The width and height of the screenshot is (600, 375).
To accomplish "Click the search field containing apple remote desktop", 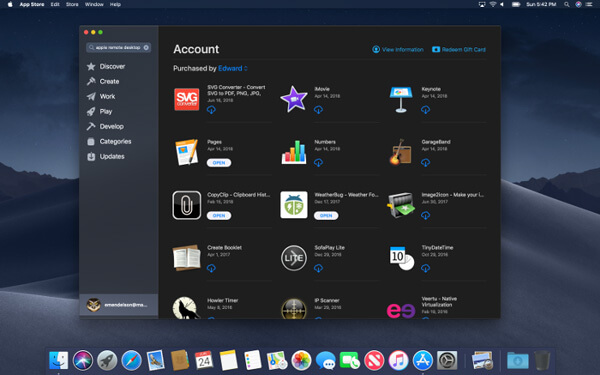I will pyautogui.click(x=118, y=47).
